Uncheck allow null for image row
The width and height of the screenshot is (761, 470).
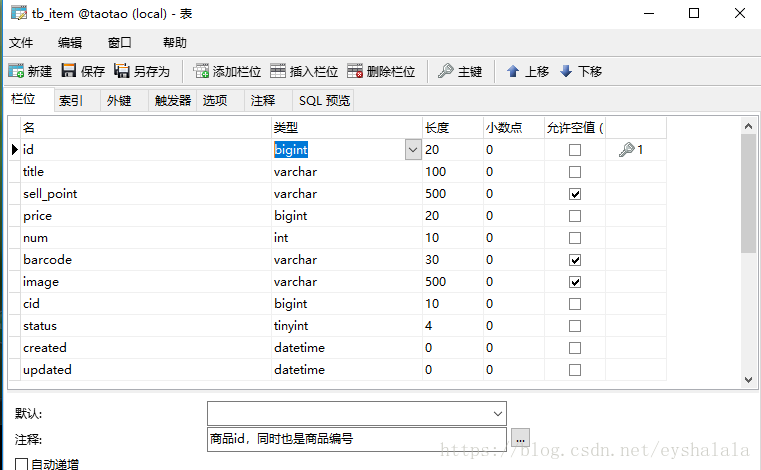coord(575,282)
